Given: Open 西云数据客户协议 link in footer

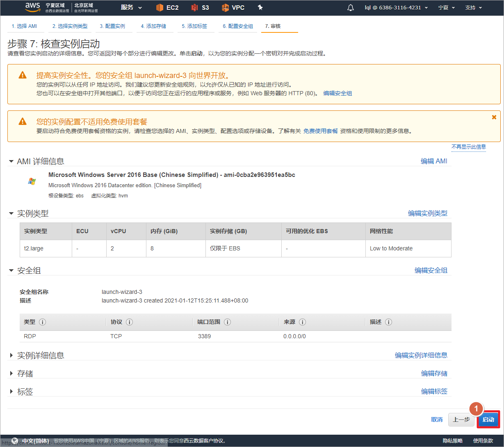Looking at the screenshot, I should [x=204, y=441].
